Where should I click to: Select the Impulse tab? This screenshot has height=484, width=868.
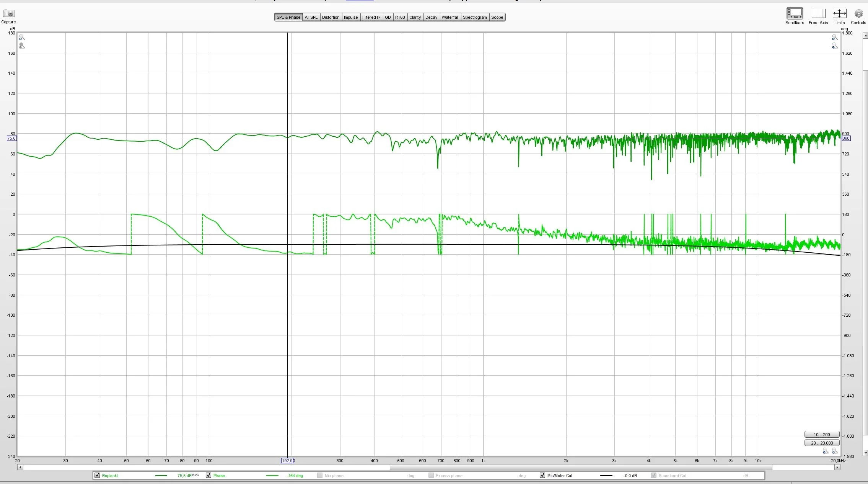[351, 17]
